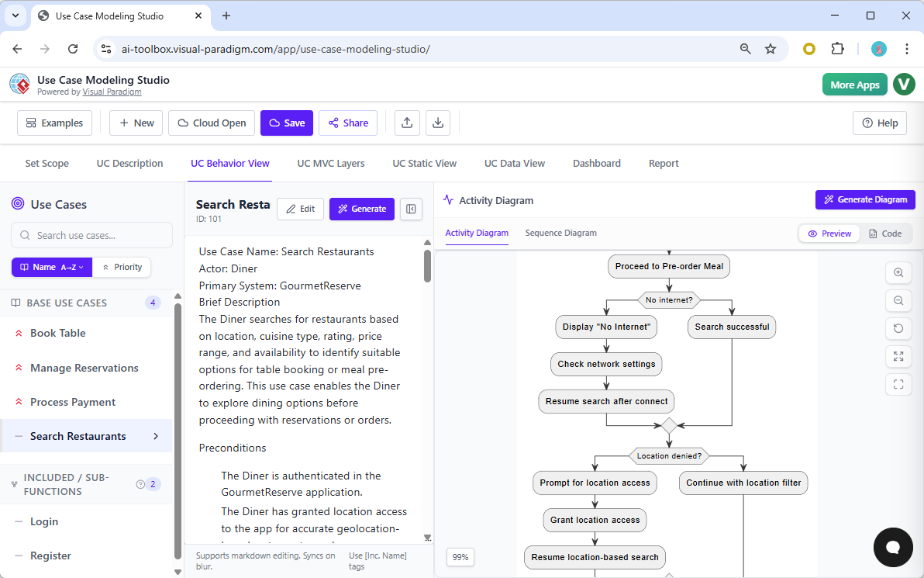Click the fit-to-screen bracket icon
The image size is (924, 578).
(x=898, y=383)
